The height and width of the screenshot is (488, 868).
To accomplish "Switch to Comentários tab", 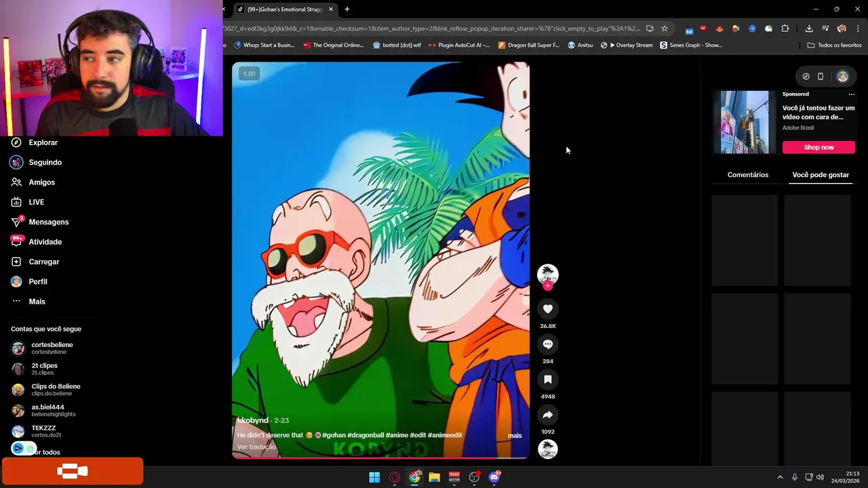I will click(x=748, y=175).
